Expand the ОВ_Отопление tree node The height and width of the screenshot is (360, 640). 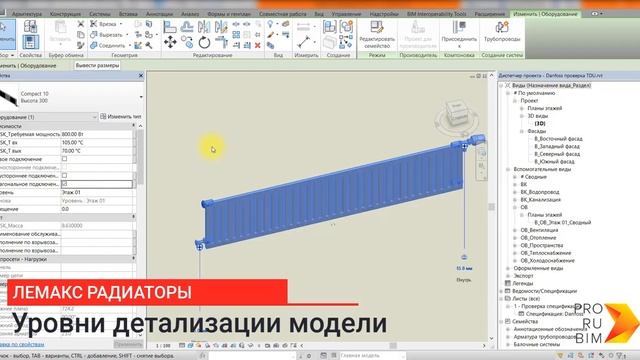[515, 238]
